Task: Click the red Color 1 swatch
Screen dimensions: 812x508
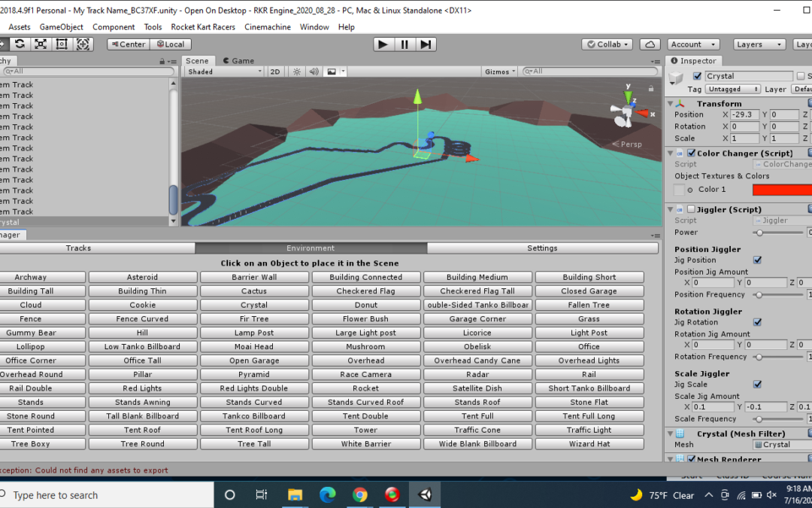Action: tap(782, 190)
